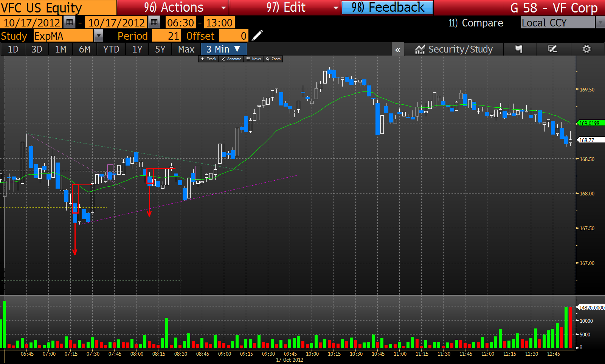Click the start date field 10/17/2012
The height and width of the screenshot is (364, 605).
(31, 23)
